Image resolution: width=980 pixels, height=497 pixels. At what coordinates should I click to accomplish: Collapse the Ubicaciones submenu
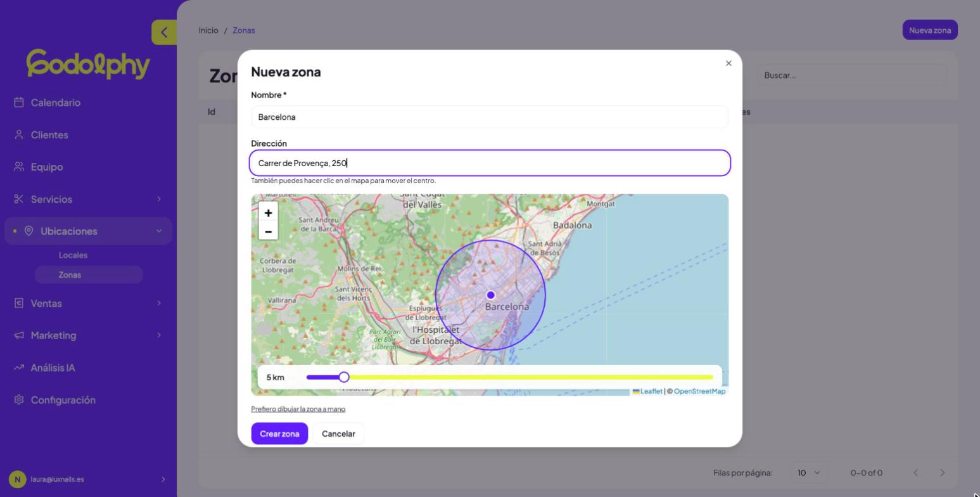coord(159,231)
